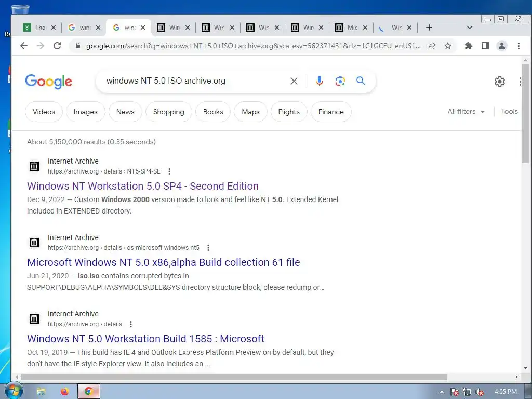Filter results by Maps
532x399 pixels.
250,112
